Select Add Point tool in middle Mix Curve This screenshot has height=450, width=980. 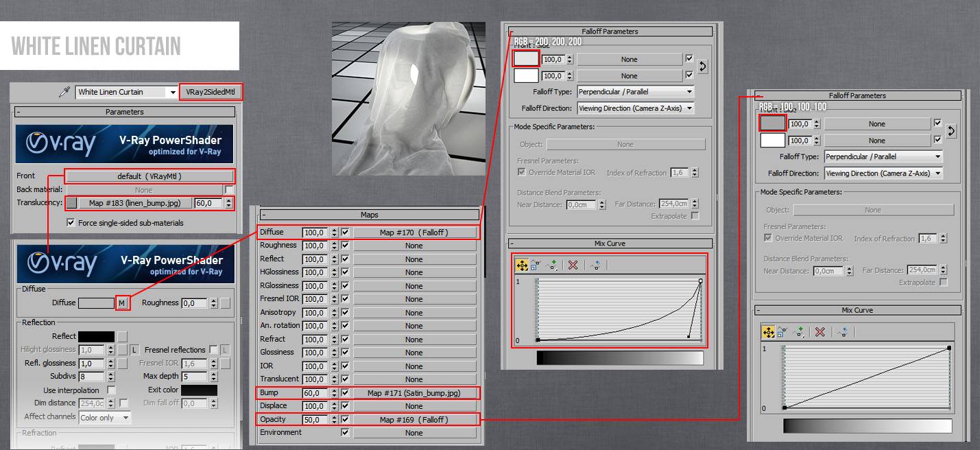click(551, 265)
